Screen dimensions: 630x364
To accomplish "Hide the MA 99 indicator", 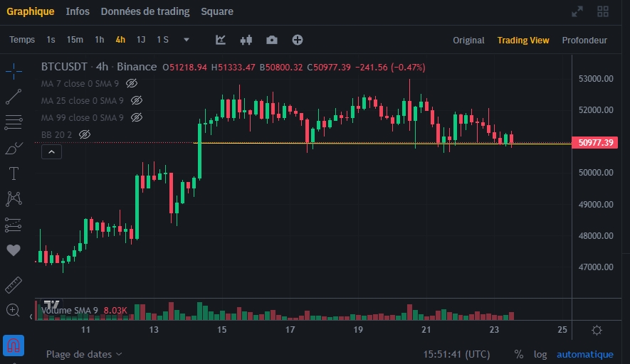I will click(137, 117).
